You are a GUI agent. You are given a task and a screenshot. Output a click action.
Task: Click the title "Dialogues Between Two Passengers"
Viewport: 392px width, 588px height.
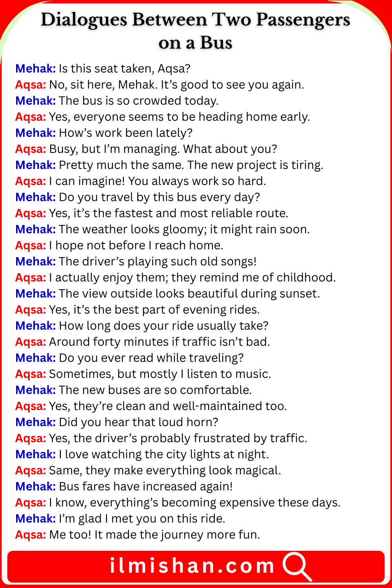[x=195, y=20]
